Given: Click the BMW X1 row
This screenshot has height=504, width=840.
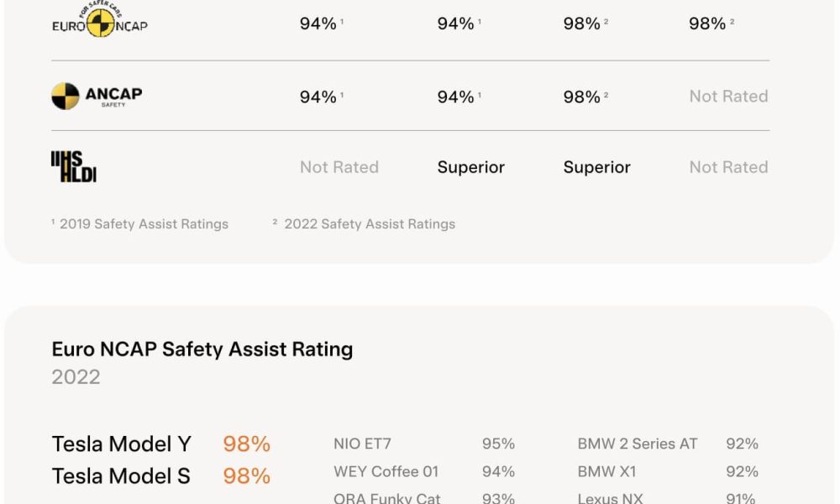Looking at the screenshot, I should tap(668, 472).
